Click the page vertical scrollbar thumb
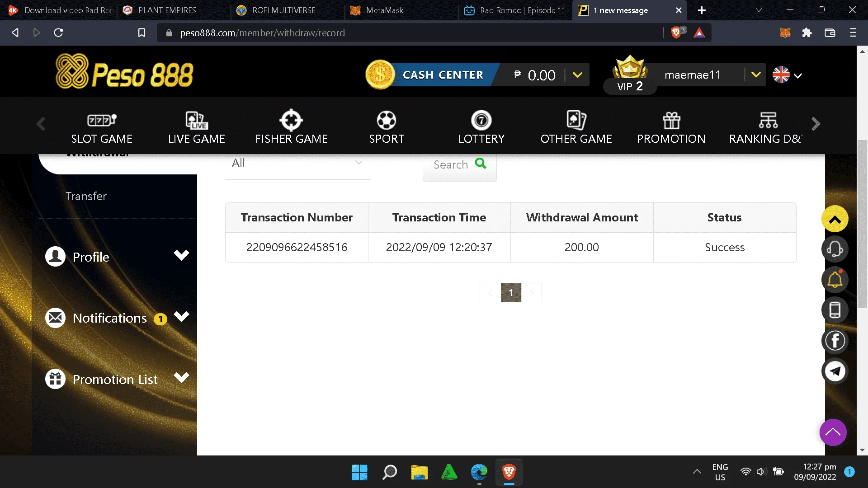Viewport: 868px width, 488px height. point(862,225)
